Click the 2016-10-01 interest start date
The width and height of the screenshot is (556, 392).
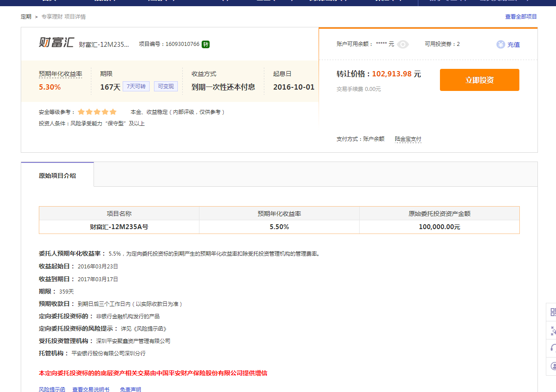(x=294, y=87)
